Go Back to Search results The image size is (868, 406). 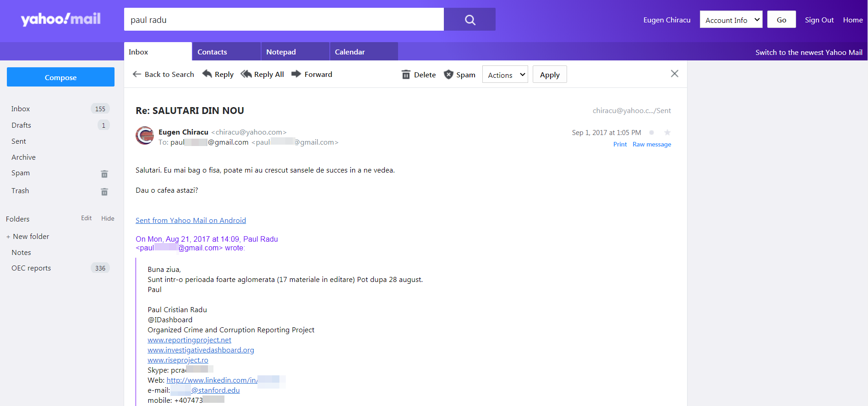tap(164, 74)
